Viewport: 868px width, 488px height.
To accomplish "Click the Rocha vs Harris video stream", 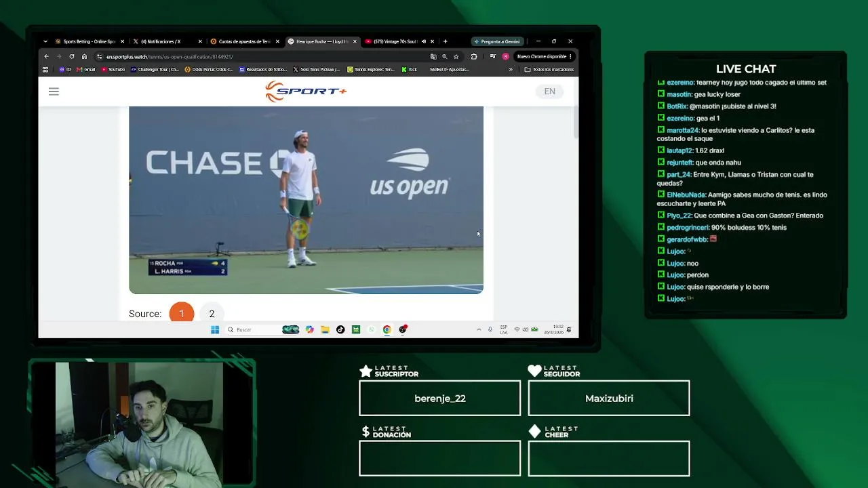I will [306, 200].
